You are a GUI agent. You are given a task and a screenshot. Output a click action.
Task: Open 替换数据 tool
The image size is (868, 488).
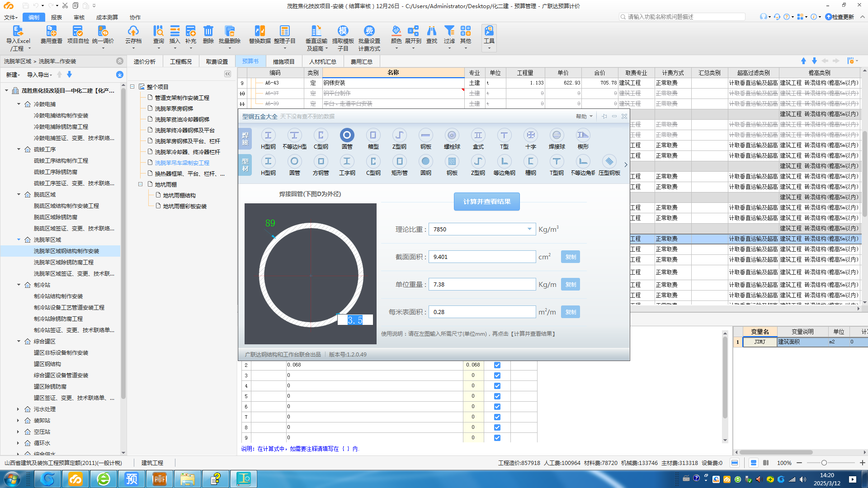click(x=259, y=35)
